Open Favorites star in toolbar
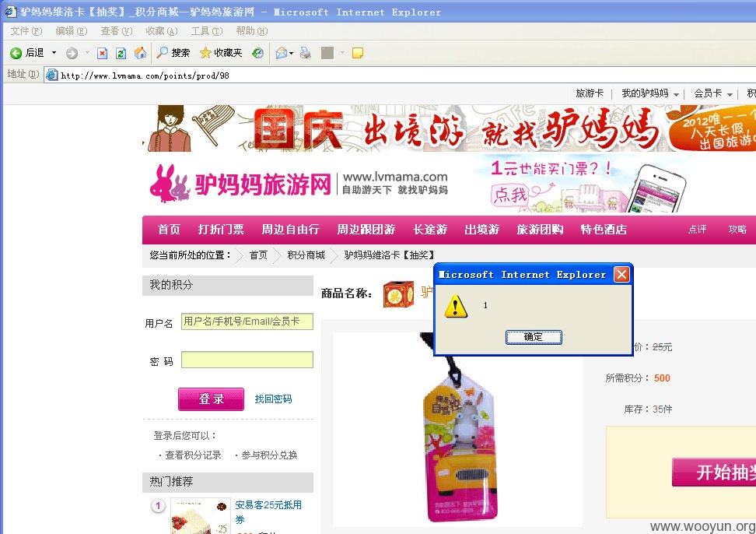The image size is (756, 534). click(205, 53)
